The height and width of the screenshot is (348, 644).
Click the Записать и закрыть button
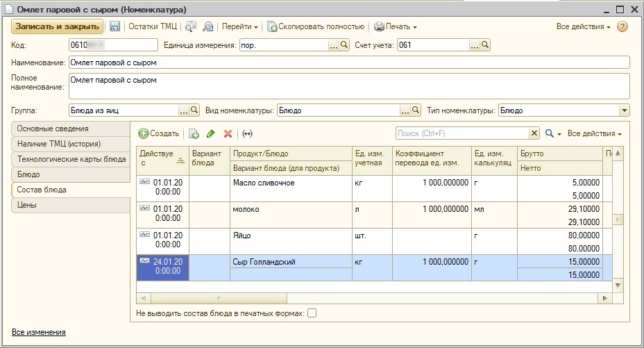[x=57, y=26]
